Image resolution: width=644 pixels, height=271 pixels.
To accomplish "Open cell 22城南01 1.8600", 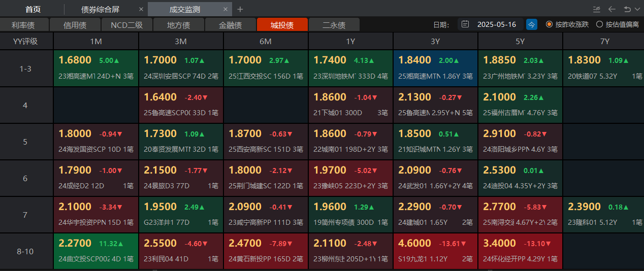I will coord(350,142).
